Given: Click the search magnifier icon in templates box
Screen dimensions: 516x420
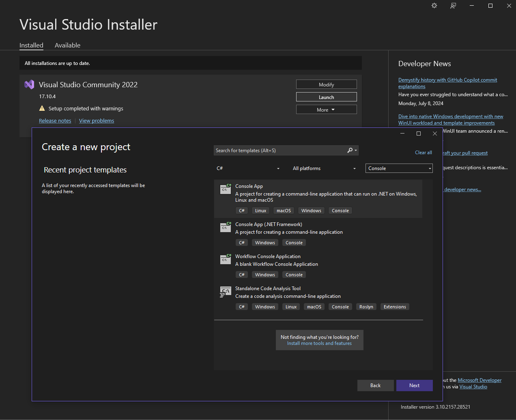Looking at the screenshot, I should tap(350, 150).
